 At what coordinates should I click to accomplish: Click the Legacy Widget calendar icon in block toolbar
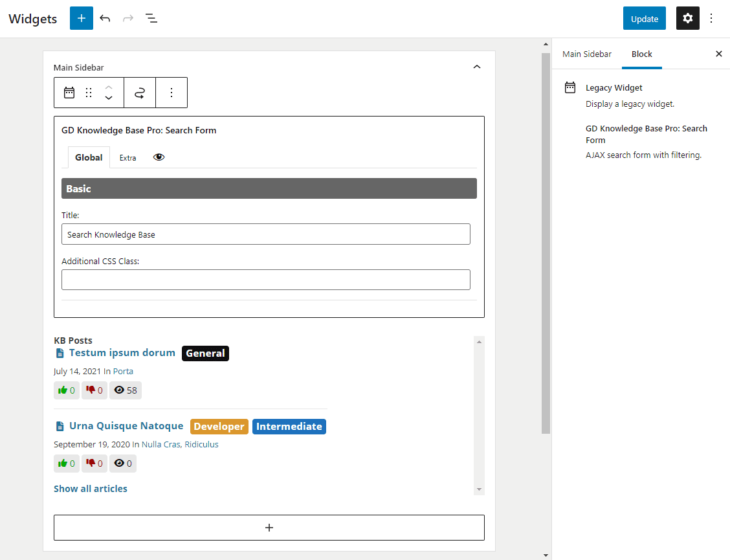(x=69, y=93)
